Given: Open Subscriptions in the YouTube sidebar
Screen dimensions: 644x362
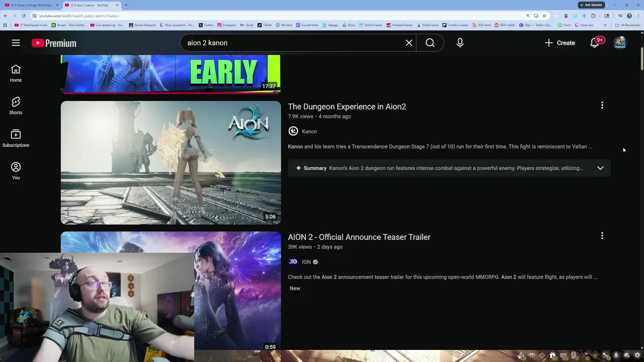Looking at the screenshot, I should [x=16, y=138].
